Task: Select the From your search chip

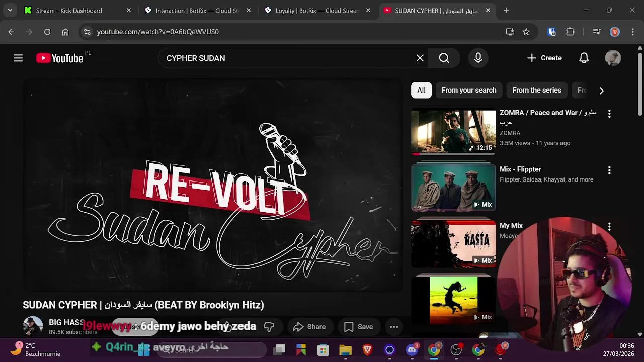Action: tap(469, 90)
